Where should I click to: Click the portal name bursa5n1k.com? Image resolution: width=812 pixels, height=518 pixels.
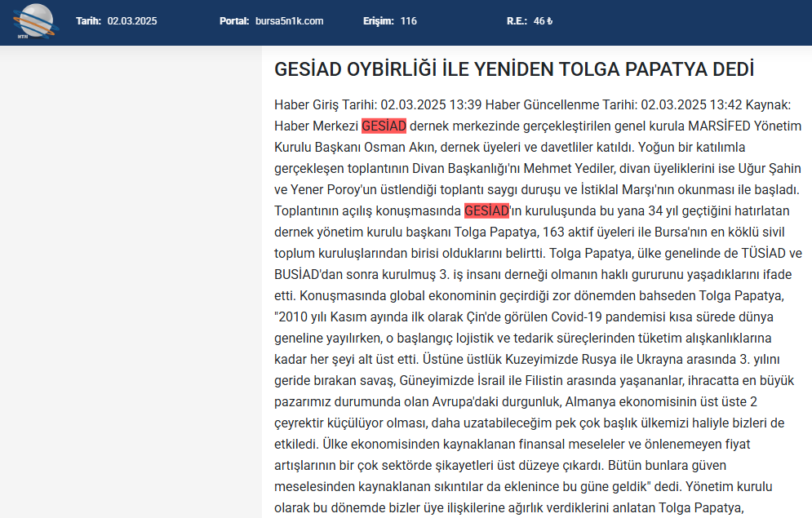290,21
